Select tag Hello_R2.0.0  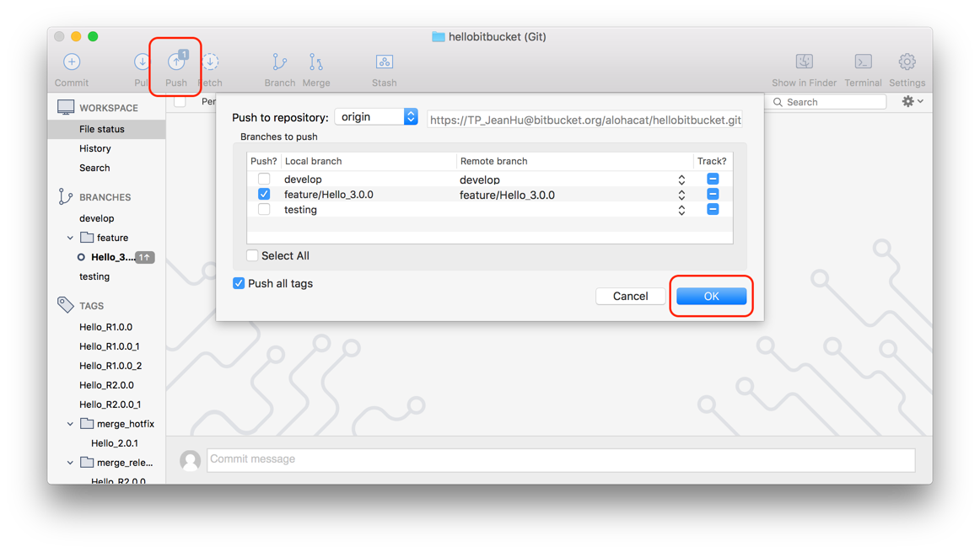coord(107,385)
